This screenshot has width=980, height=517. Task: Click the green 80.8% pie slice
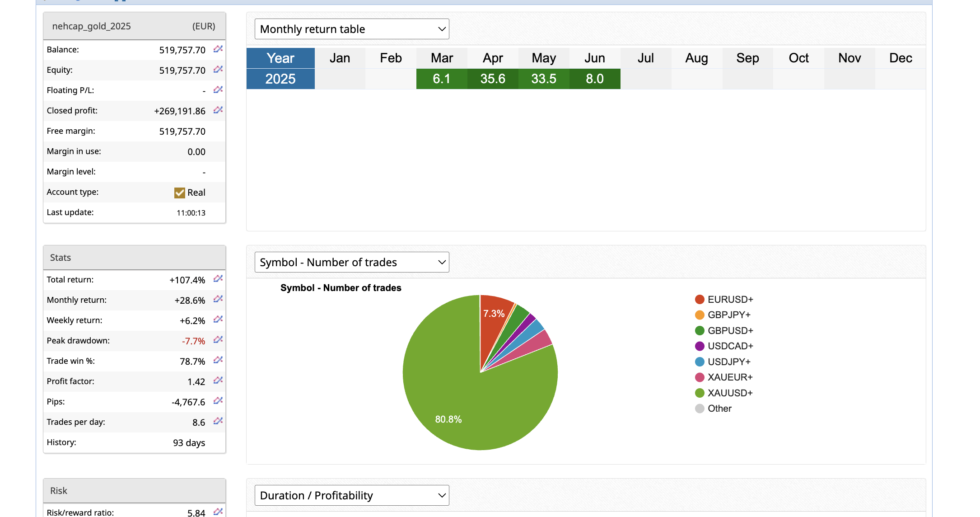(452, 398)
